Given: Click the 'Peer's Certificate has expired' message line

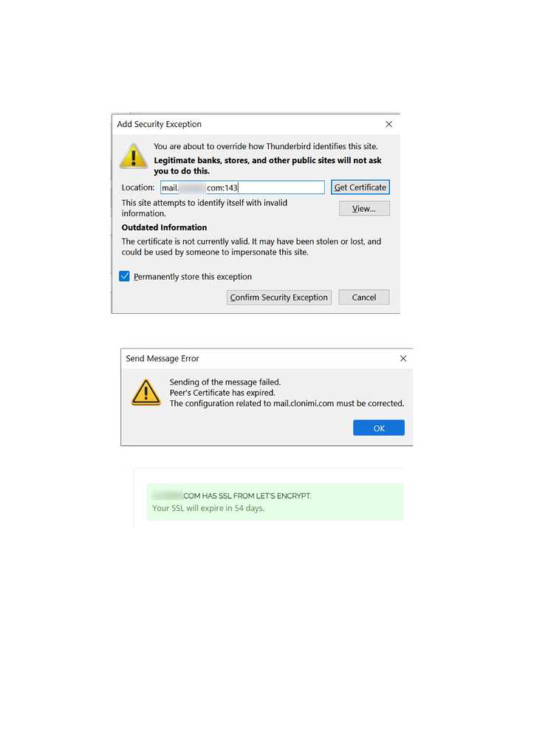Looking at the screenshot, I should [x=222, y=393].
